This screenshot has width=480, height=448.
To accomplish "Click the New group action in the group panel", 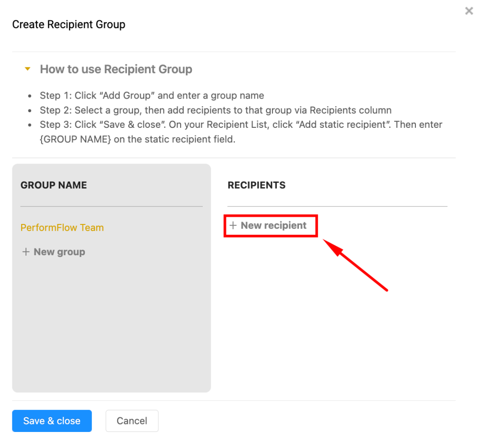I will pos(53,252).
